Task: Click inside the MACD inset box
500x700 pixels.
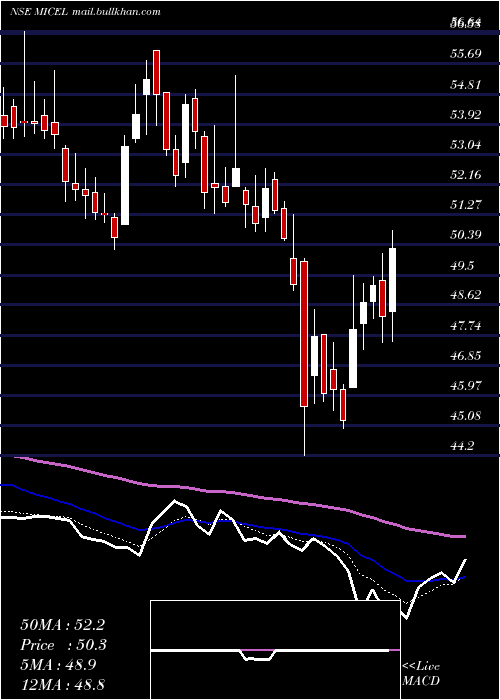Action: (x=275, y=650)
